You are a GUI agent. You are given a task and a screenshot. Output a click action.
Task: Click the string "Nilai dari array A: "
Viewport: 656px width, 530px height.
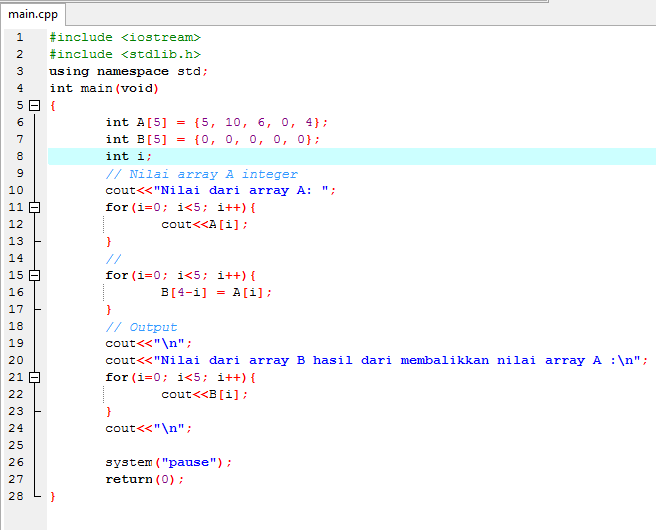tap(241, 190)
